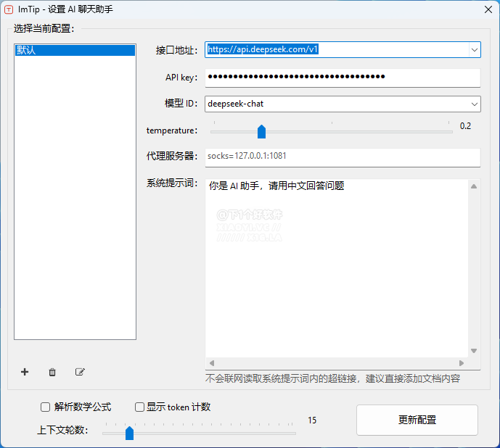Close the ImTip settings window
Screen dimensions: 500x448
coord(488,9)
